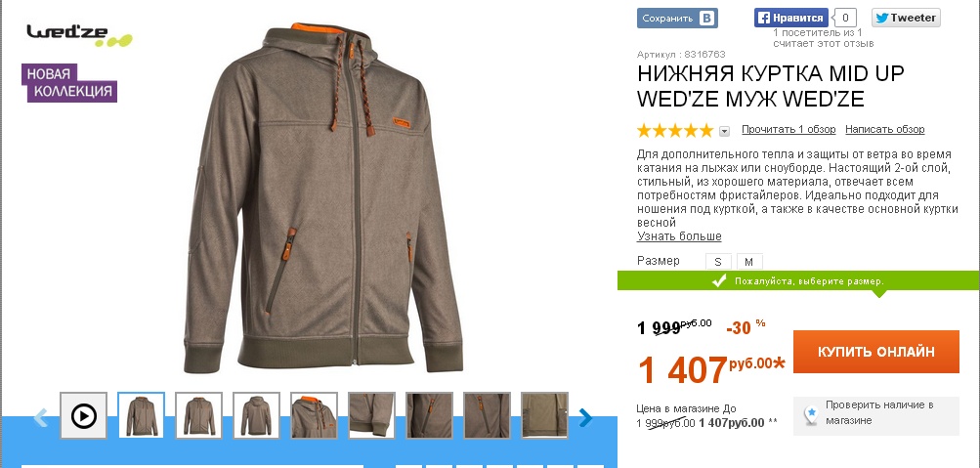Screen dimensions: 980x468
Task: Show next thumbnails with right arrow
Action: point(585,417)
